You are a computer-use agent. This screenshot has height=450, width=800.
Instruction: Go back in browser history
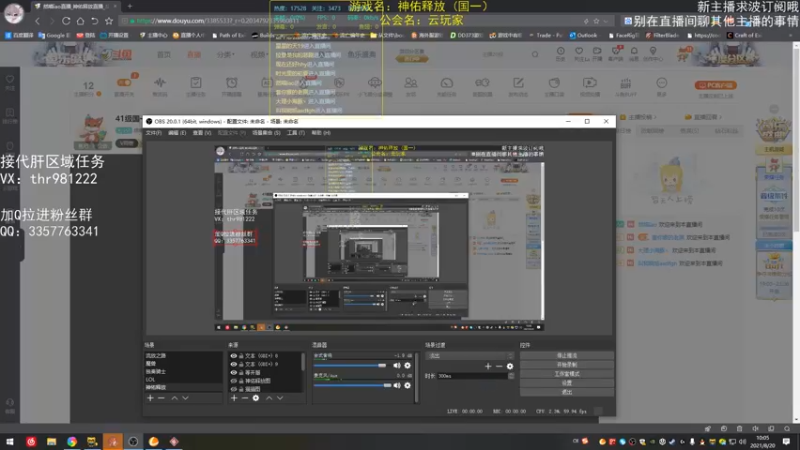click(38, 21)
